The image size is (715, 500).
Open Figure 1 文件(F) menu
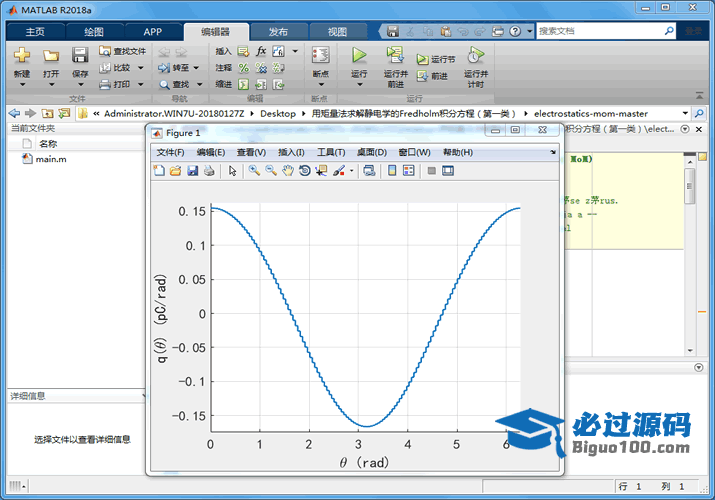pos(170,153)
